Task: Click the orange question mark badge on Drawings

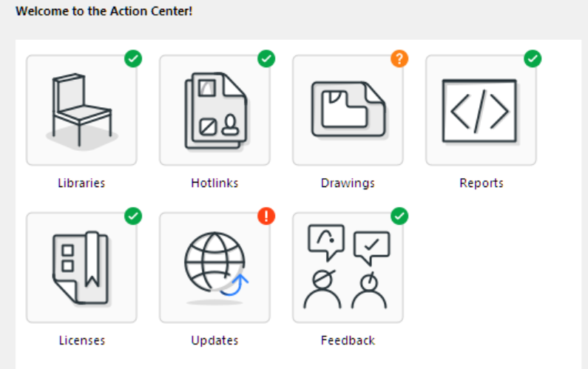Action: (x=399, y=59)
